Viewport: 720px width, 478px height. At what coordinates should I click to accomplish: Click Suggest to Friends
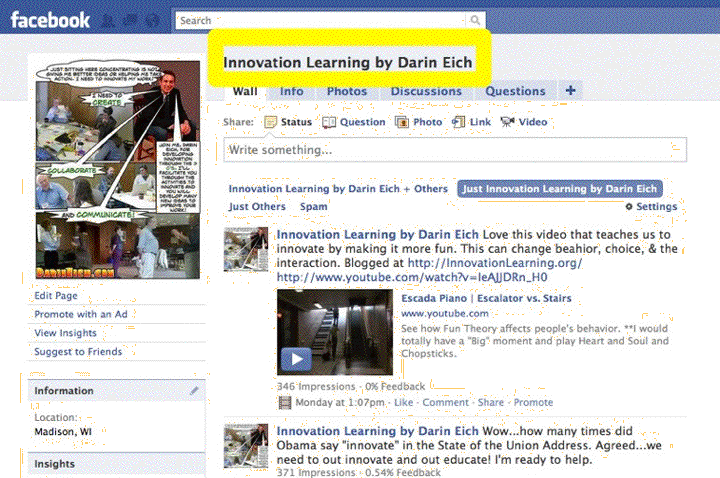pyautogui.click(x=78, y=352)
